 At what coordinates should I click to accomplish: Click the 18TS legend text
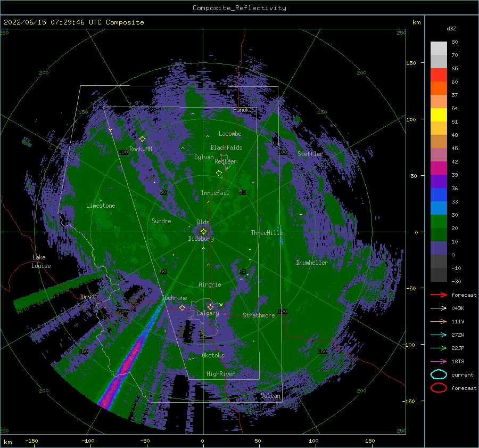click(458, 362)
